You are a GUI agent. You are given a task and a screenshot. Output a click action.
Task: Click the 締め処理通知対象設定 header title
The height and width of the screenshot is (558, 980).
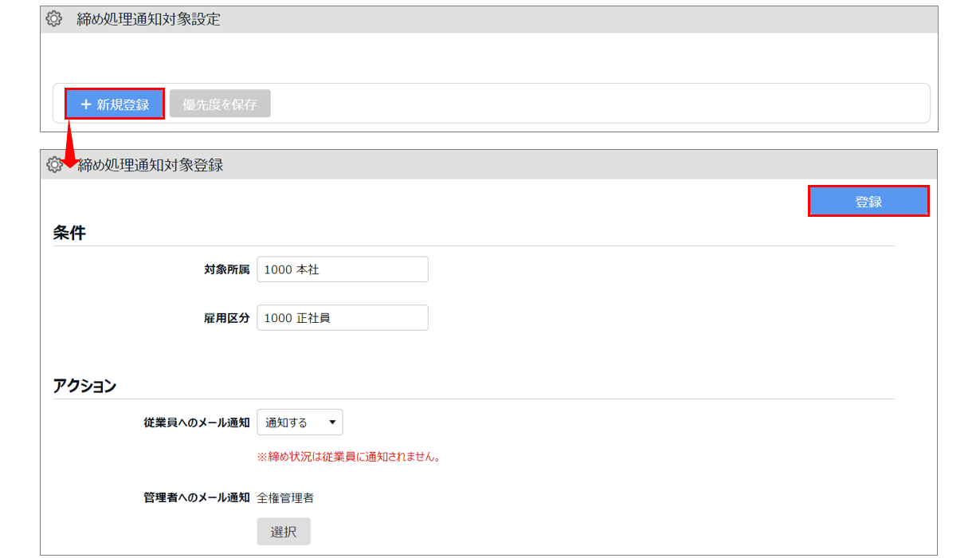click(x=149, y=20)
